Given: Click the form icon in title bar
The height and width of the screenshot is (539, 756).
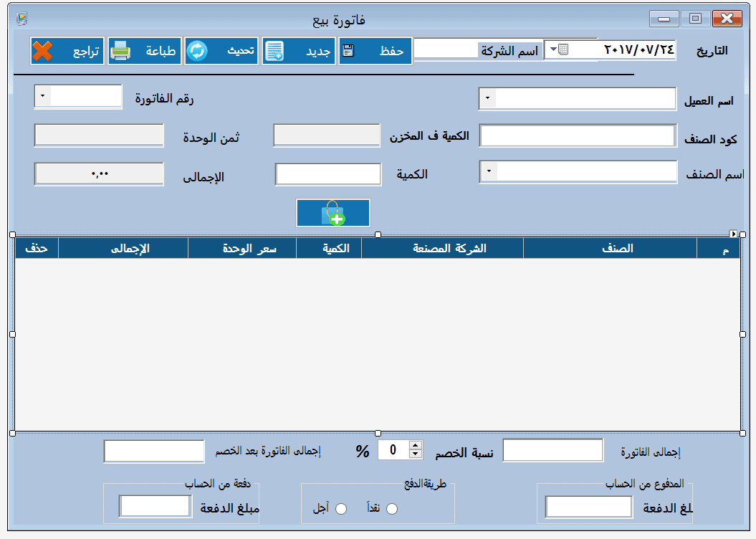Looking at the screenshot, I should (x=22, y=19).
